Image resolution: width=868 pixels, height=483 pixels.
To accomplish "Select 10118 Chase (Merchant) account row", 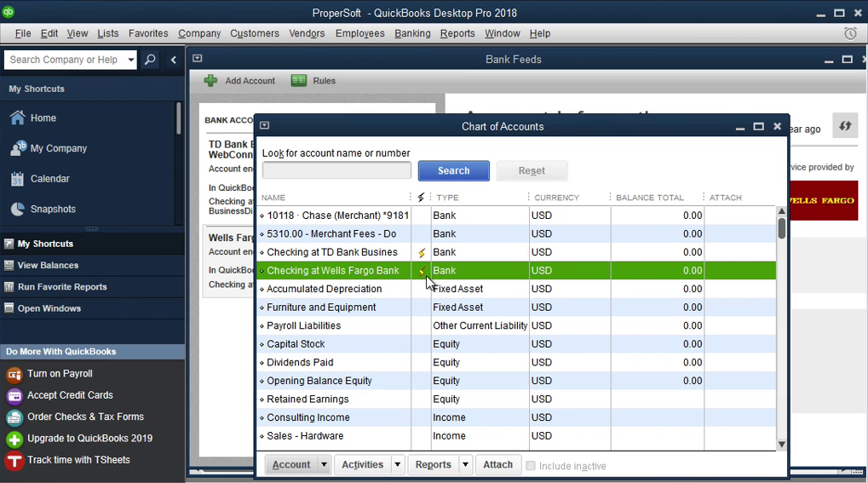I will (x=516, y=216).
